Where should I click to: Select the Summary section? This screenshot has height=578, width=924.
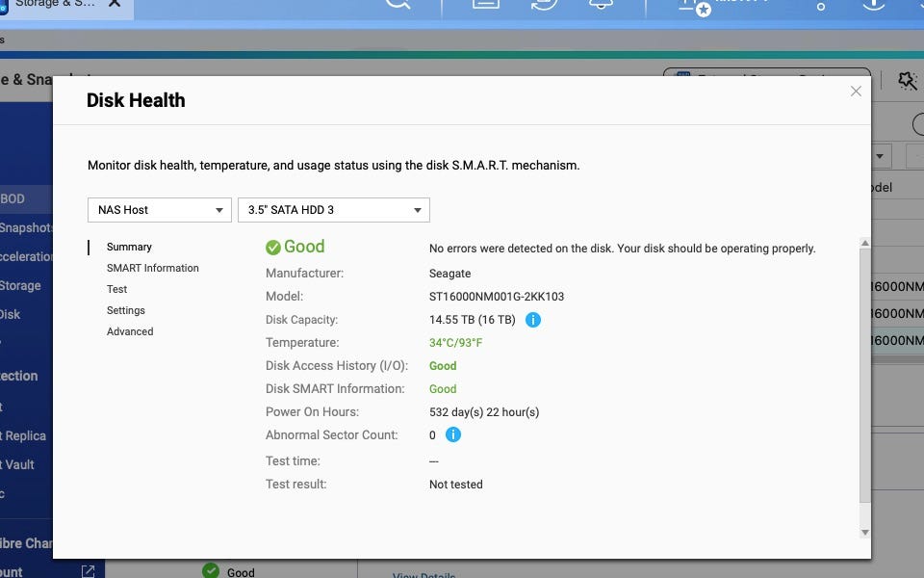(x=129, y=247)
